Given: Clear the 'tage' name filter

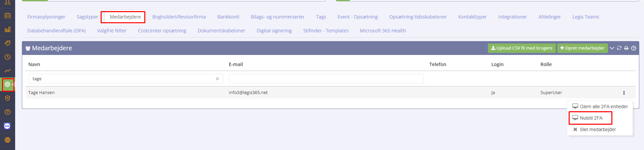Looking at the screenshot, I should point(217,79).
